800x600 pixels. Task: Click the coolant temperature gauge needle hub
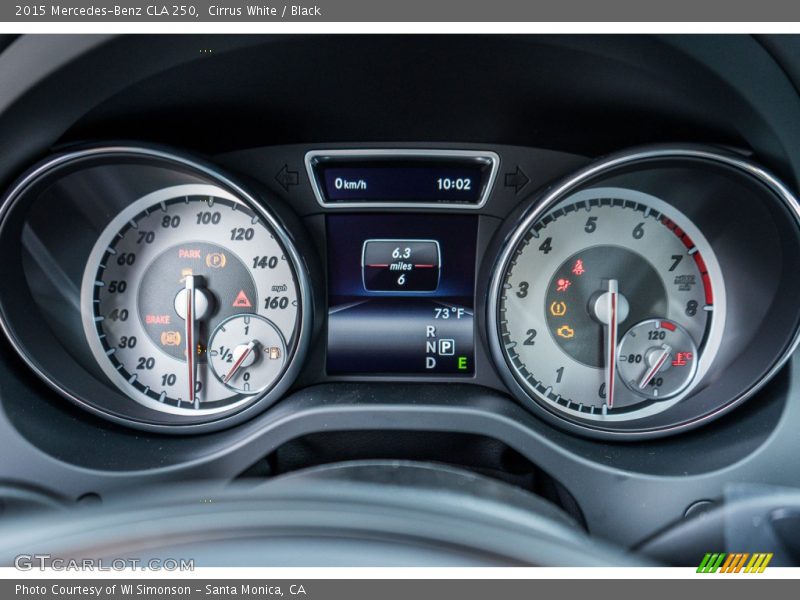[x=658, y=358]
